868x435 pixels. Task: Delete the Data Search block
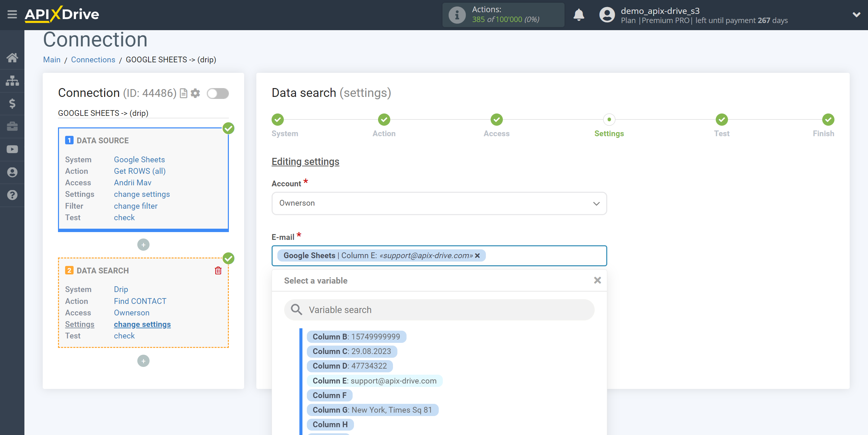[x=218, y=270]
